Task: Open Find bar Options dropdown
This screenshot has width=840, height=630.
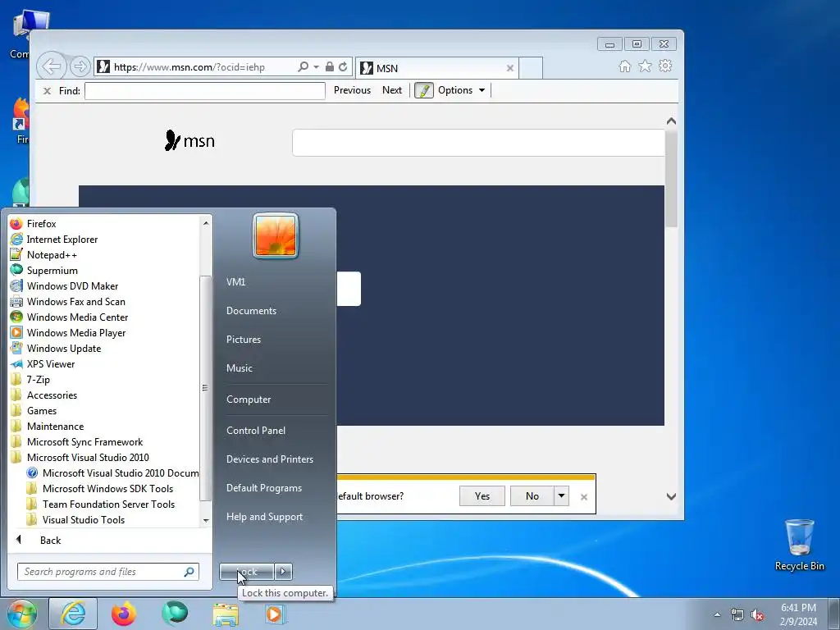Action: click(x=461, y=90)
